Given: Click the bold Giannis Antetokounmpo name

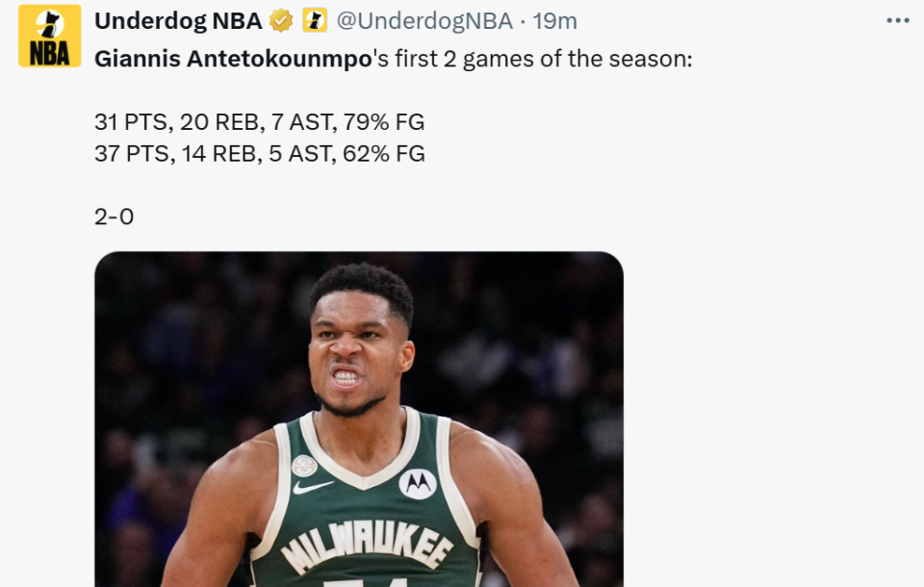Looking at the screenshot, I should pyautogui.click(x=233, y=59).
